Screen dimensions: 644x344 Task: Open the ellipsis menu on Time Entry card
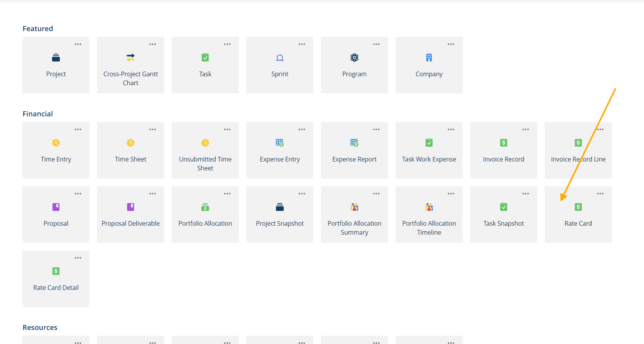78,130
